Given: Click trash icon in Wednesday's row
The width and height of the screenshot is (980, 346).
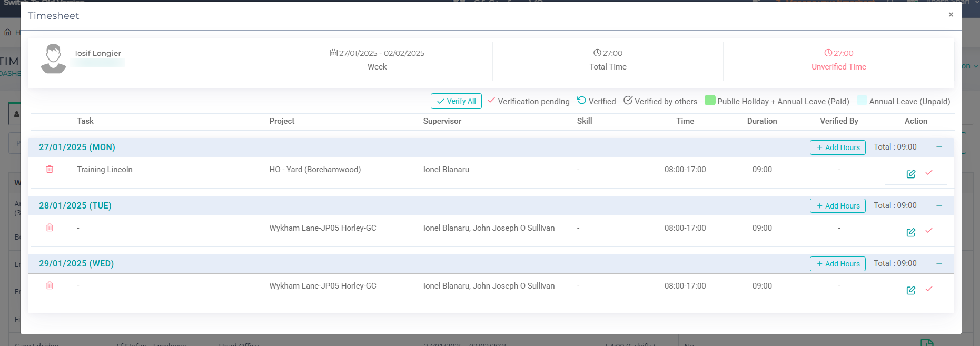Looking at the screenshot, I should (x=50, y=285).
